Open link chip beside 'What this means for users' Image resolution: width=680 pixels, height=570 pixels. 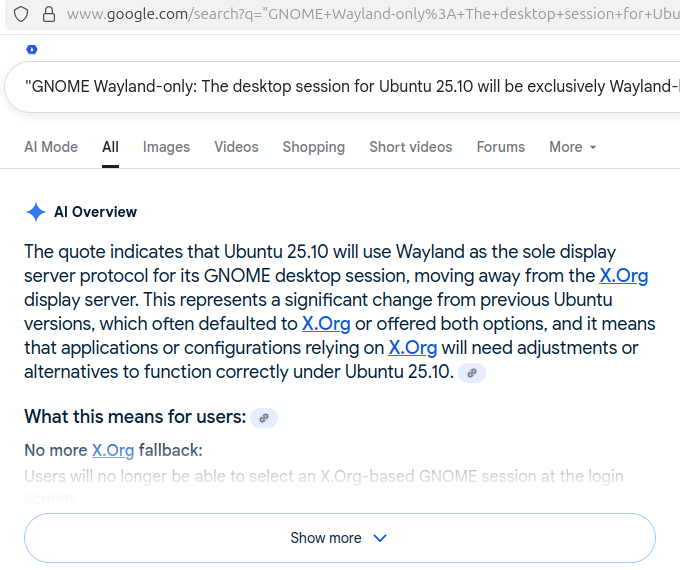(264, 418)
